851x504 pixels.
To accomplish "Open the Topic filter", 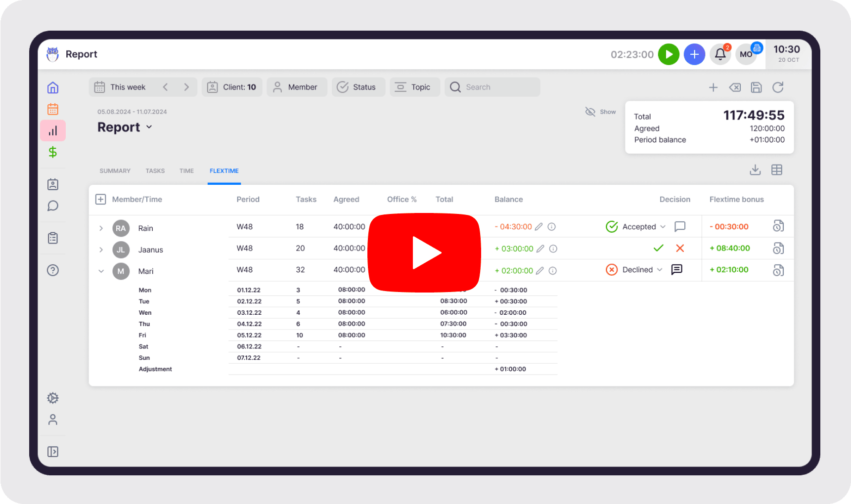I will point(414,87).
